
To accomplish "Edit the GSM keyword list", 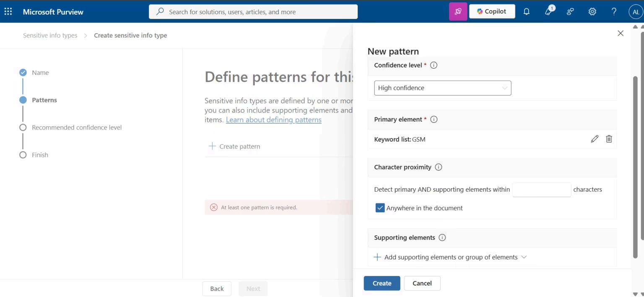I will point(595,139).
